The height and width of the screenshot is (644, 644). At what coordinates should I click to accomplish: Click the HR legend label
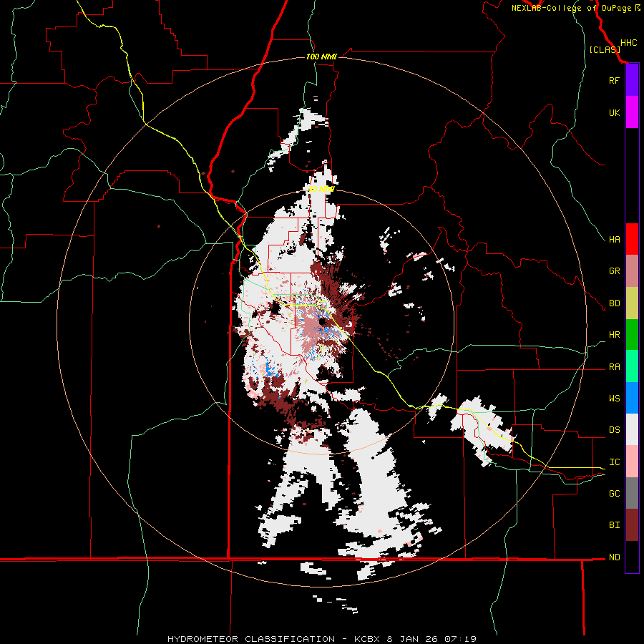614,335
